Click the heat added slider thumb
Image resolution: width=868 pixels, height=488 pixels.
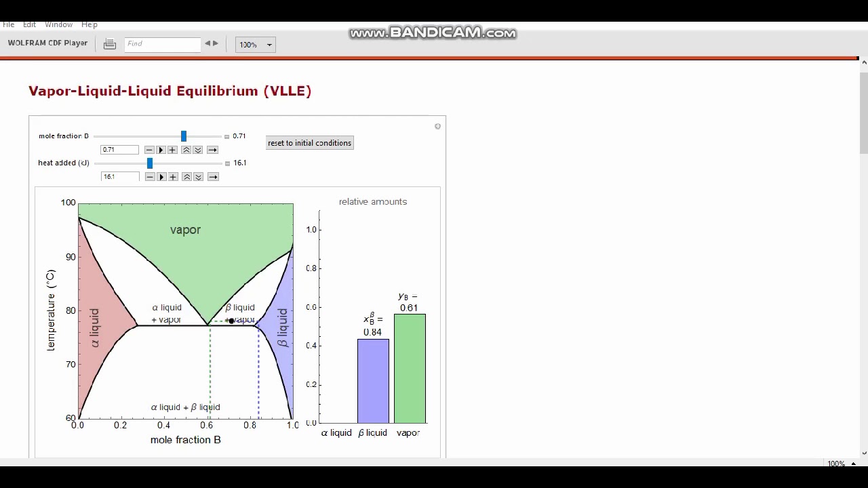150,163
